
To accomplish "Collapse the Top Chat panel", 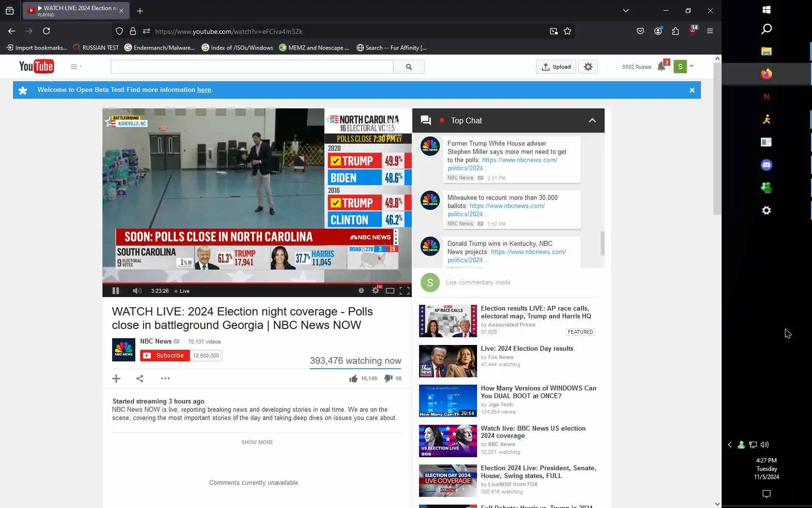I will tap(592, 120).
